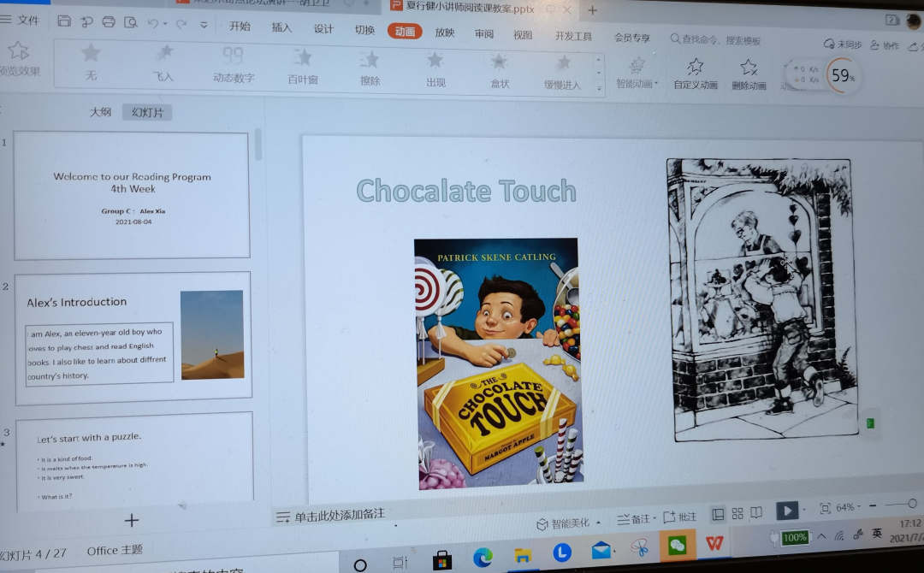Screen dimensions: 924x573
Task: Open the 视图 View tab
Action: [x=523, y=35]
